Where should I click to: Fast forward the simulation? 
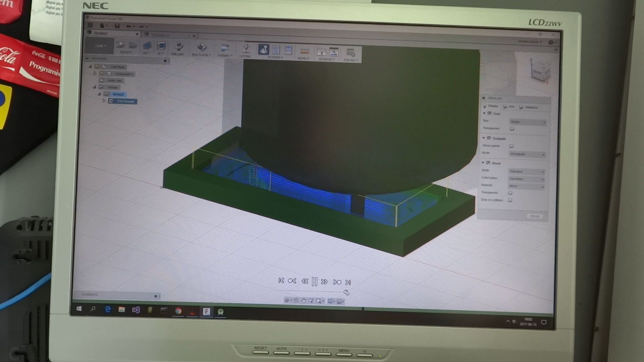click(x=324, y=282)
